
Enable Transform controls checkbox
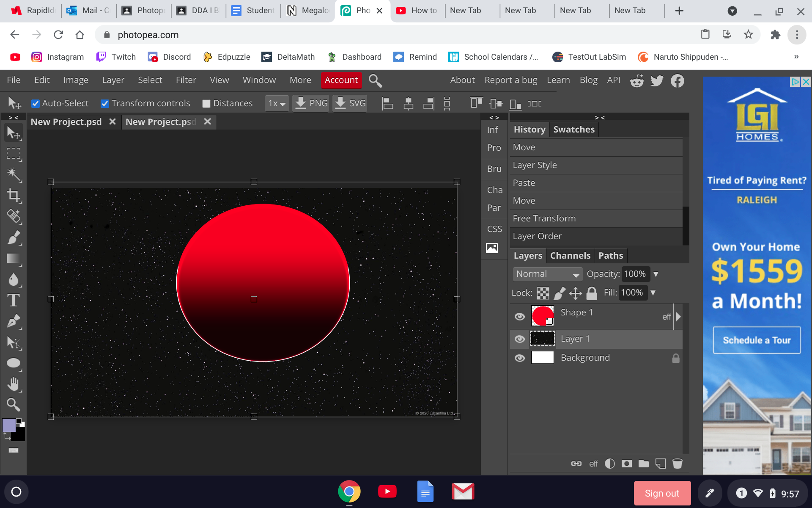(104, 104)
